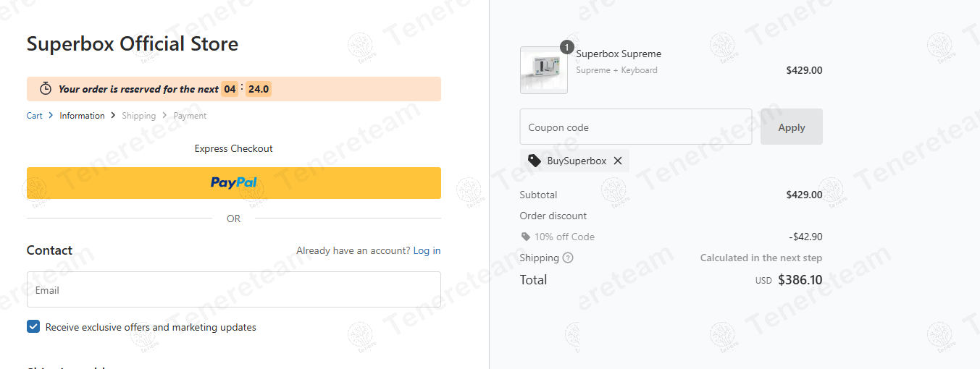Click the shipping help question mark icon
This screenshot has width=980, height=369.
coord(568,258)
